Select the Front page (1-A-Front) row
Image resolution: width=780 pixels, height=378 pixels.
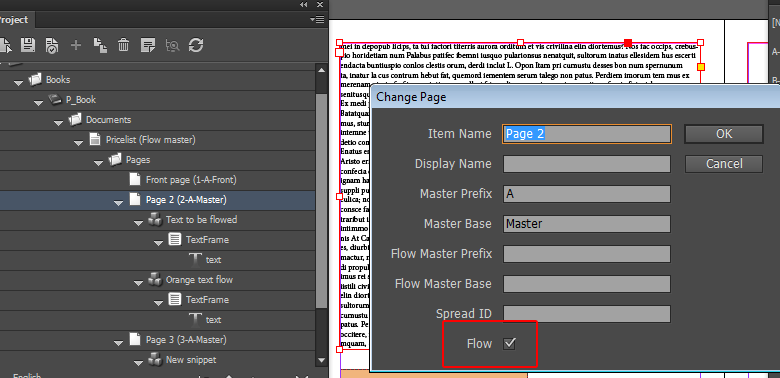[x=158, y=180]
